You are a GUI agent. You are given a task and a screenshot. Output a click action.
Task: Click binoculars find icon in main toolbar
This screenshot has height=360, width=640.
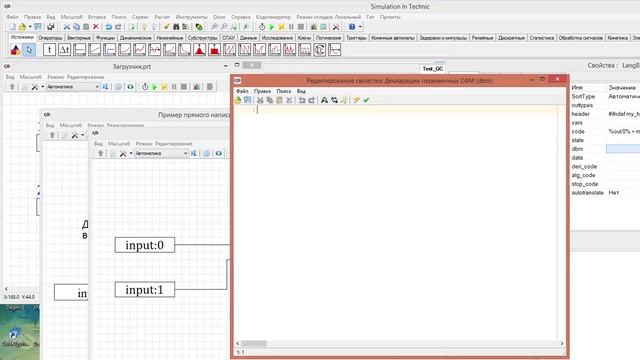[x=176, y=27]
